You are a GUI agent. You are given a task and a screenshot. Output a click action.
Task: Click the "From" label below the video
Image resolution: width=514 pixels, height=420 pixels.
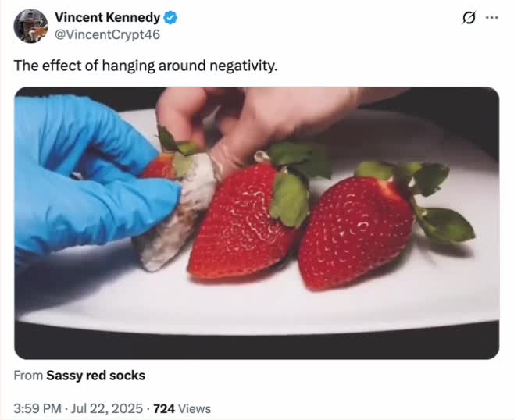[x=28, y=376]
